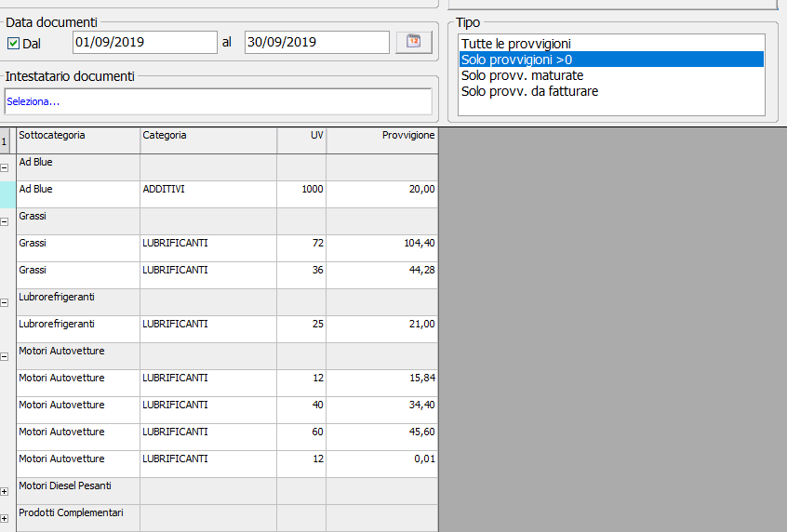Collapse the Ad Blue group
This screenshot has height=532, width=787.
click(5, 168)
